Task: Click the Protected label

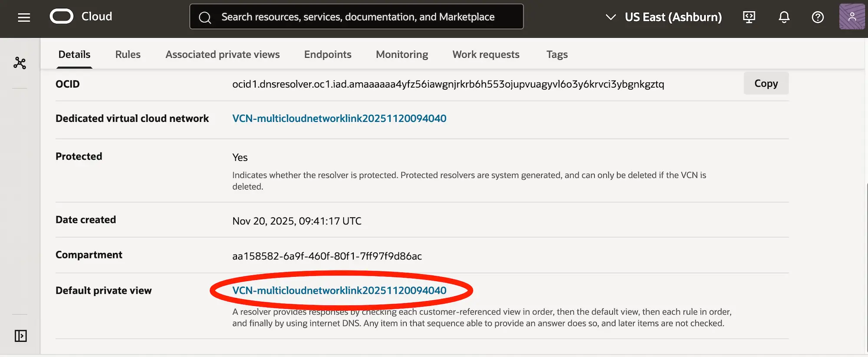Action: tap(79, 157)
